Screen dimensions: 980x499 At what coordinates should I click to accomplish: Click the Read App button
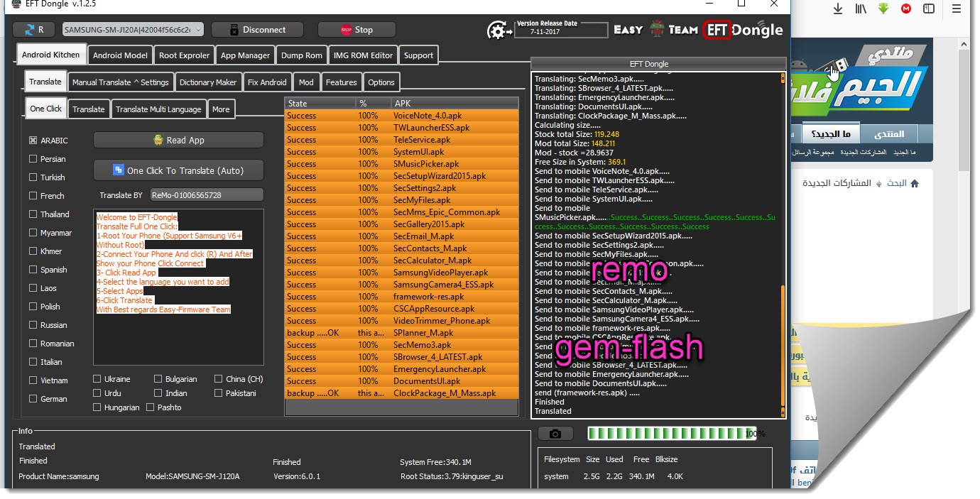coord(178,140)
